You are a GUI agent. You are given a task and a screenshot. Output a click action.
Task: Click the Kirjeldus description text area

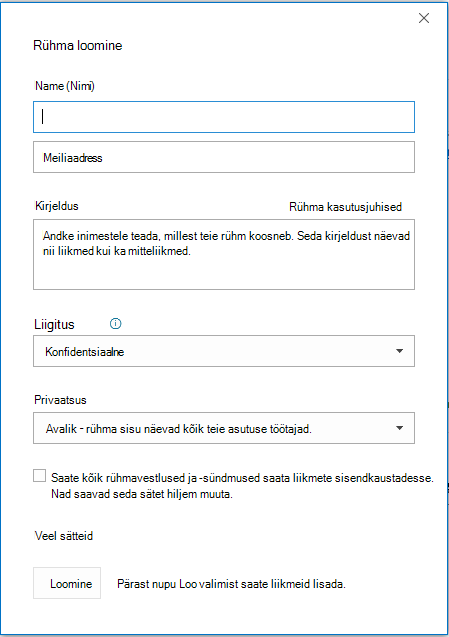224,254
